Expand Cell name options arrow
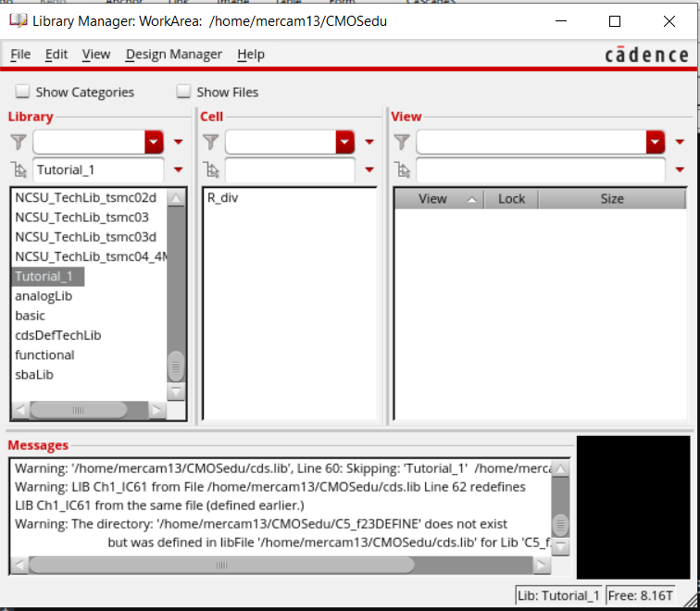The image size is (700, 611). (369, 169)
